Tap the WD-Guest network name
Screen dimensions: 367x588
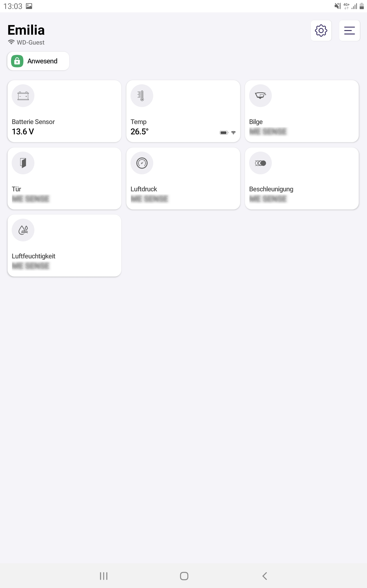(31, 42)
